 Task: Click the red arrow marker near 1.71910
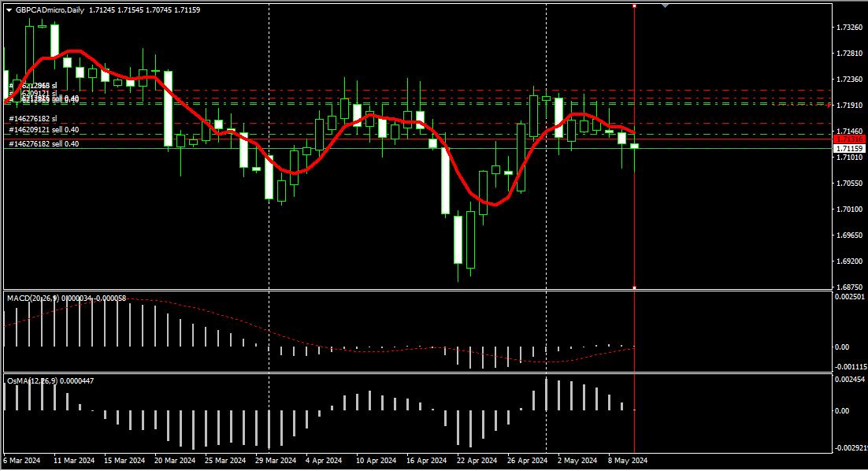[x=829, y=106]
